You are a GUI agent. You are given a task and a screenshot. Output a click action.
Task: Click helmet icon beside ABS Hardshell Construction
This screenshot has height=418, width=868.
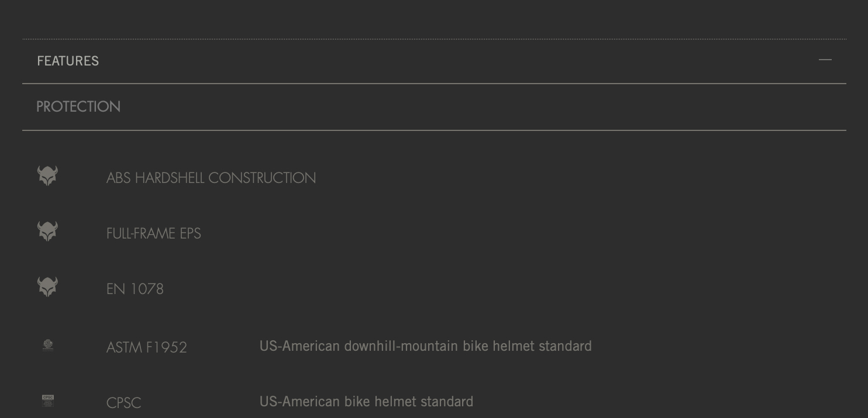coord(47,175)
